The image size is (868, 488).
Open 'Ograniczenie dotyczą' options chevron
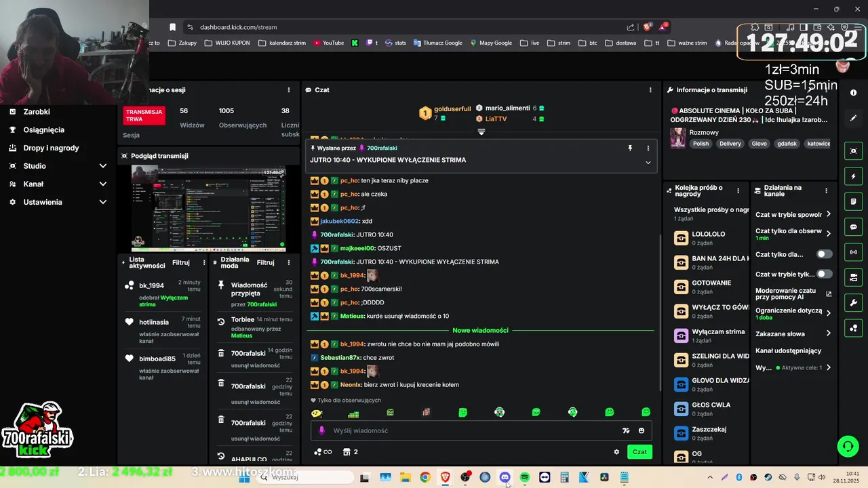click(829, 312)
